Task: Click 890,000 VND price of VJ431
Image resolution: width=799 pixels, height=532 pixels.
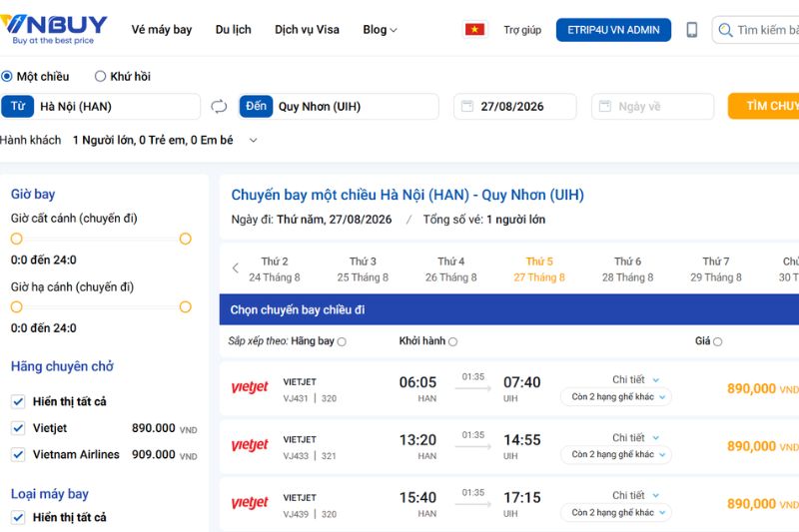Action: [762, 389]
